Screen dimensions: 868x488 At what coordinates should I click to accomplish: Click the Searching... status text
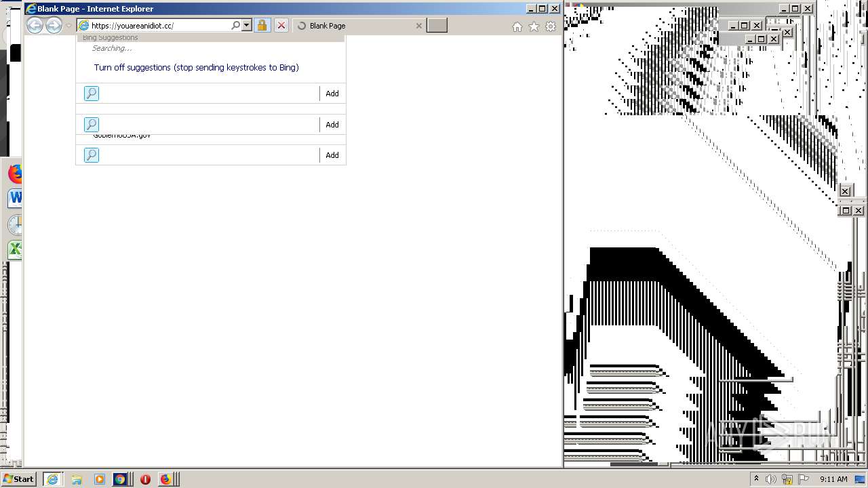tap(112, 48)
